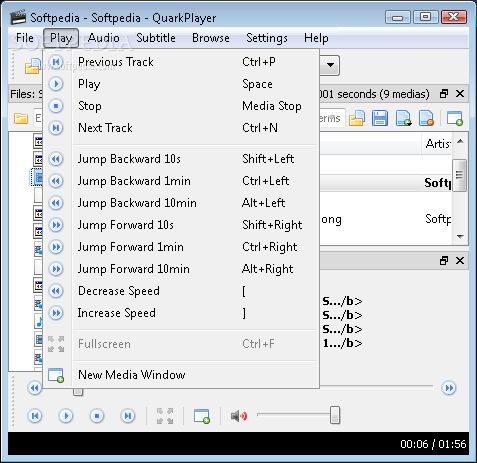477x463 pixels.
Task: Click the Next Track icon in menu
Action: [56, 128]
